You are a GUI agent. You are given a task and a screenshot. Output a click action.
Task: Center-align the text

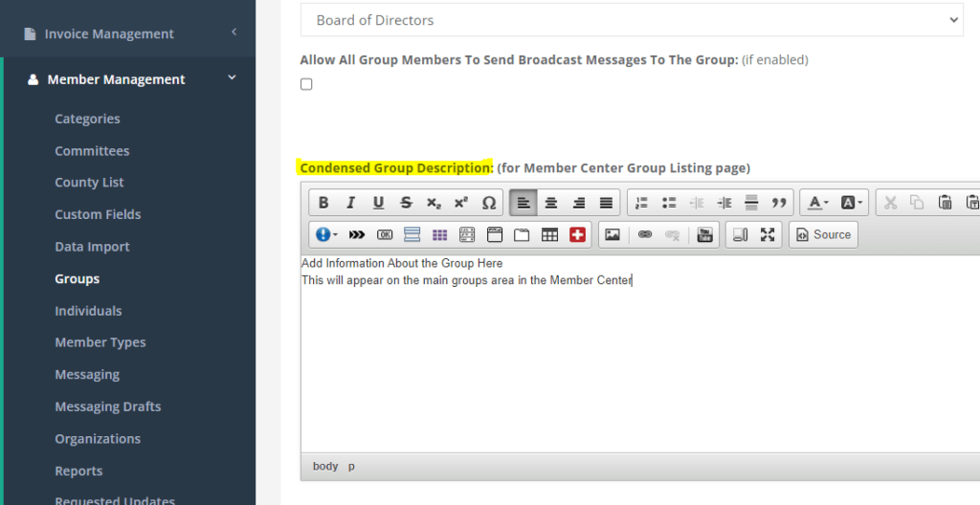551,203
